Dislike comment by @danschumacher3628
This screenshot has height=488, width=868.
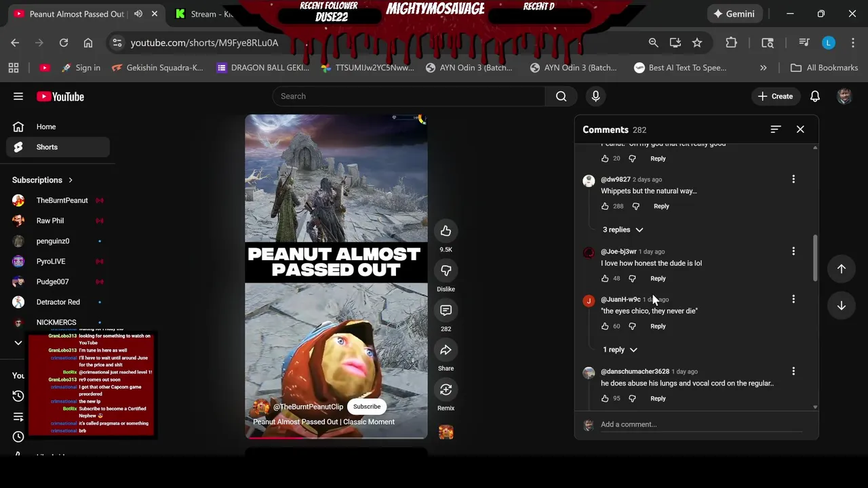(632, 399)
